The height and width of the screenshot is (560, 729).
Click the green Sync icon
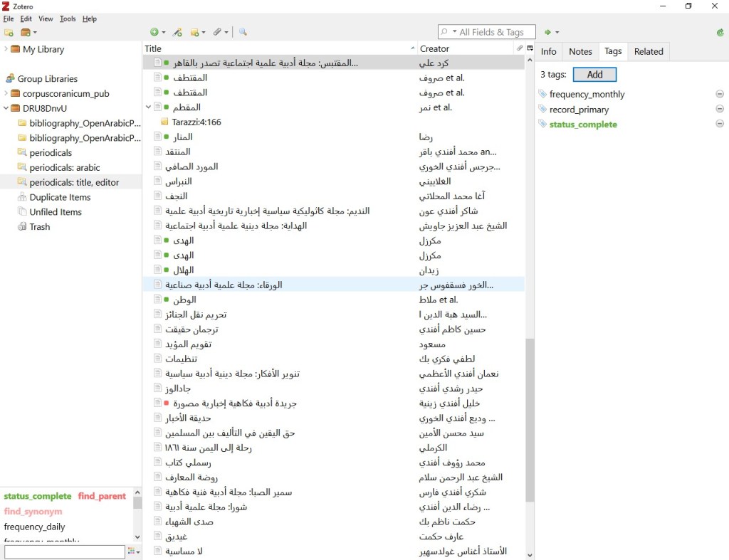click(x=720, y=32)
